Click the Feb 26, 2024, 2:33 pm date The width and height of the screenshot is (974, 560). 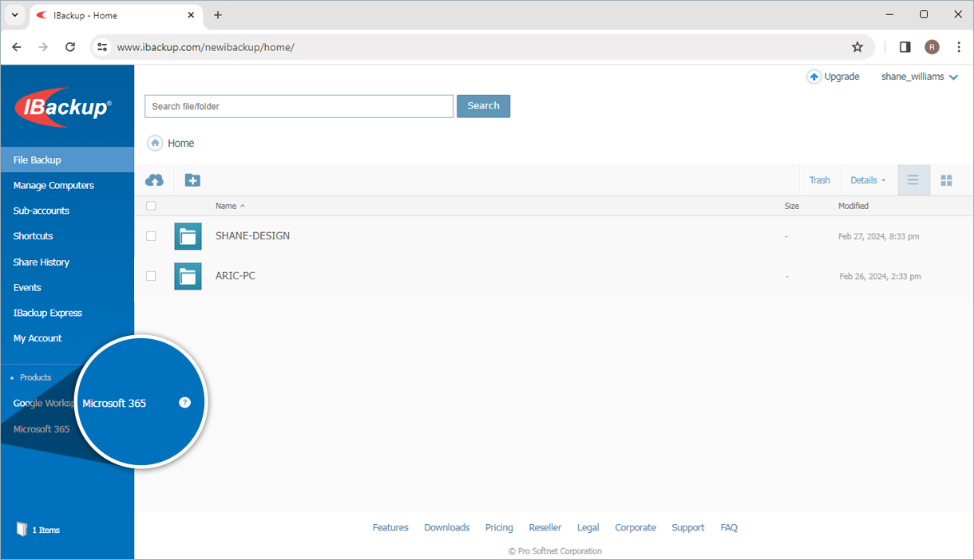[x=881, y=276]
